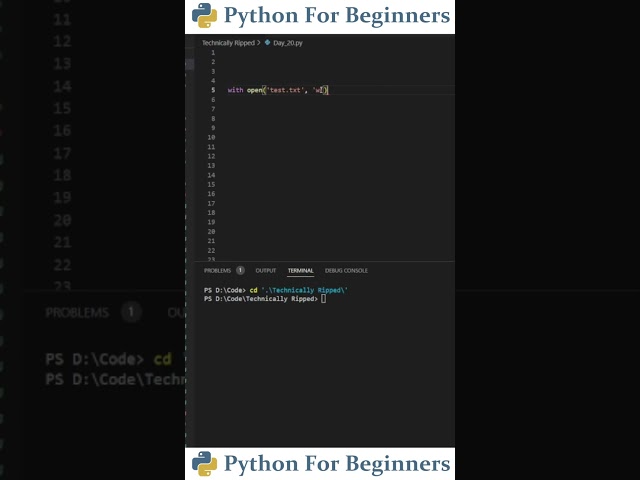The height and width of the screenshot is (480, 640).
Task: Click line number 22 in the gutter
Action: tap(211, 251)
